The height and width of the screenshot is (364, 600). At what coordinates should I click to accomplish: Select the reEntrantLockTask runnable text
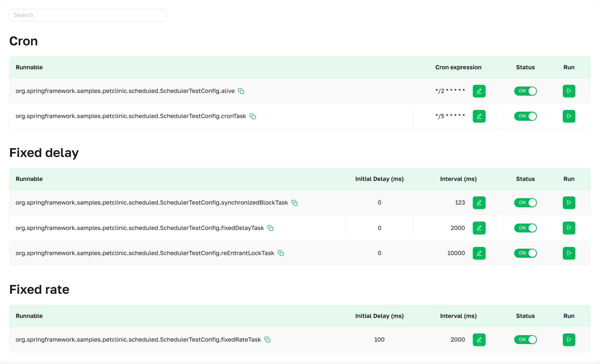pos(145,253)
